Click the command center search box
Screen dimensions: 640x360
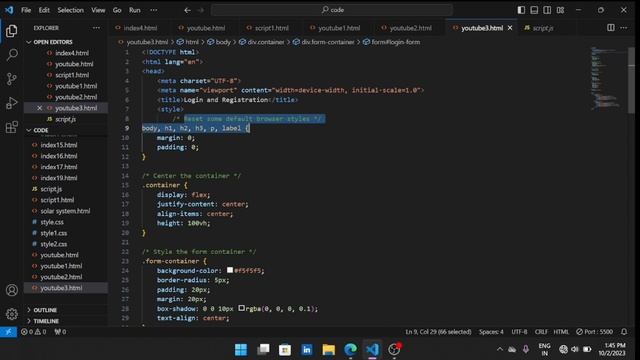[x=332, y=10]
